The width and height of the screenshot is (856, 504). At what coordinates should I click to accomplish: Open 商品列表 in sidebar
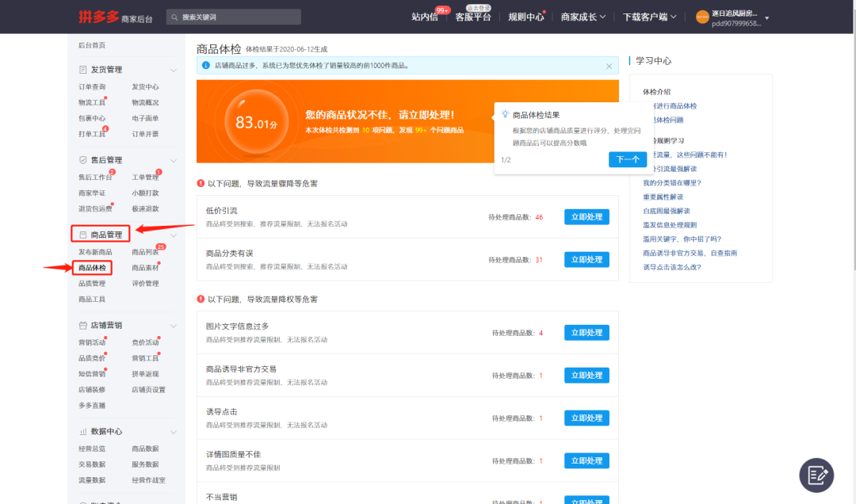coord(145,252)
